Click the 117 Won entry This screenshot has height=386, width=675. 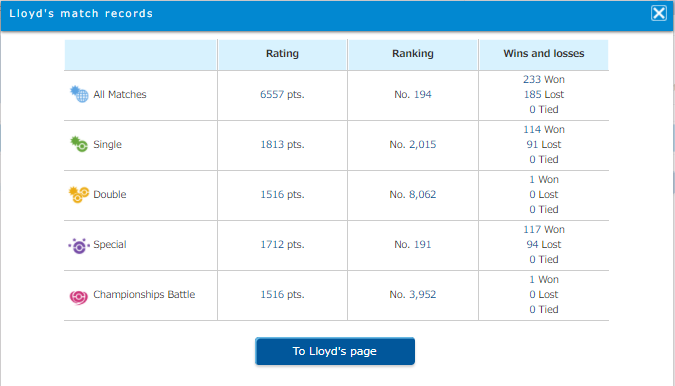click(544, 229)
